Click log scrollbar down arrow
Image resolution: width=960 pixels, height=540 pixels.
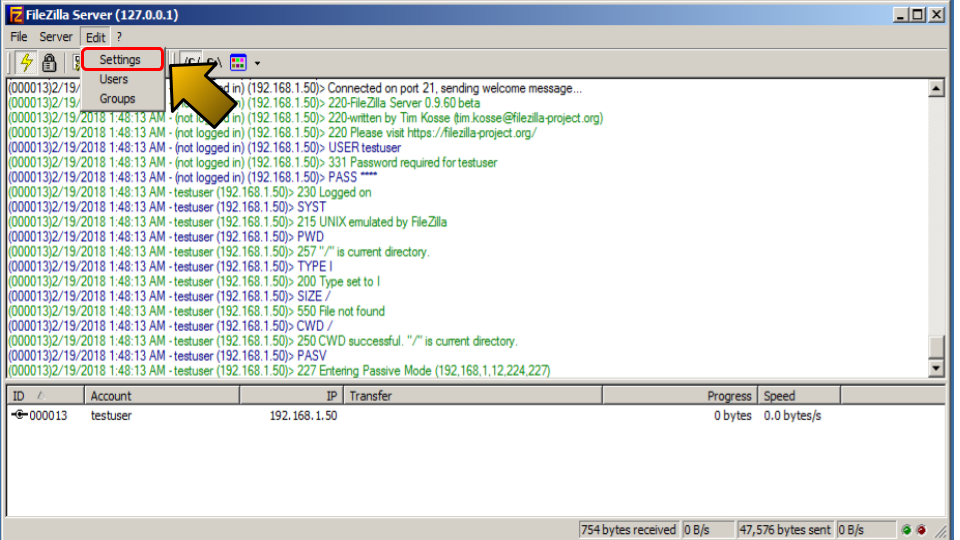tap(936, 368)
